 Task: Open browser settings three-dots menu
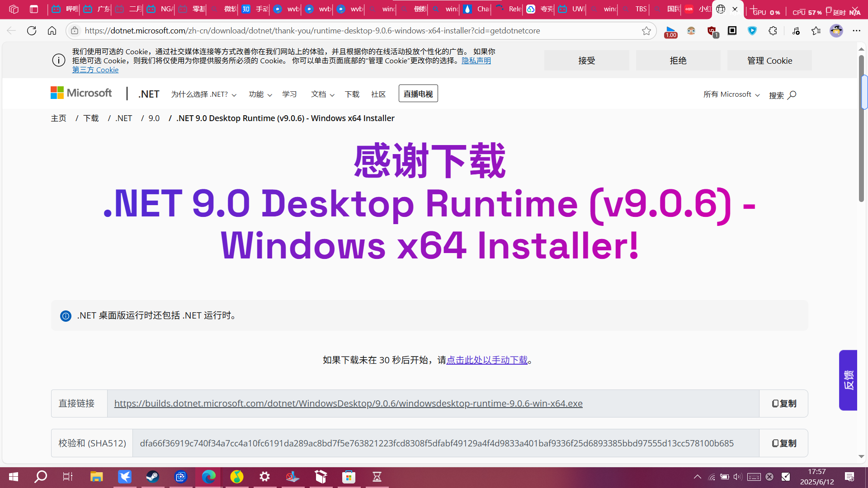[x=857, y=31]
